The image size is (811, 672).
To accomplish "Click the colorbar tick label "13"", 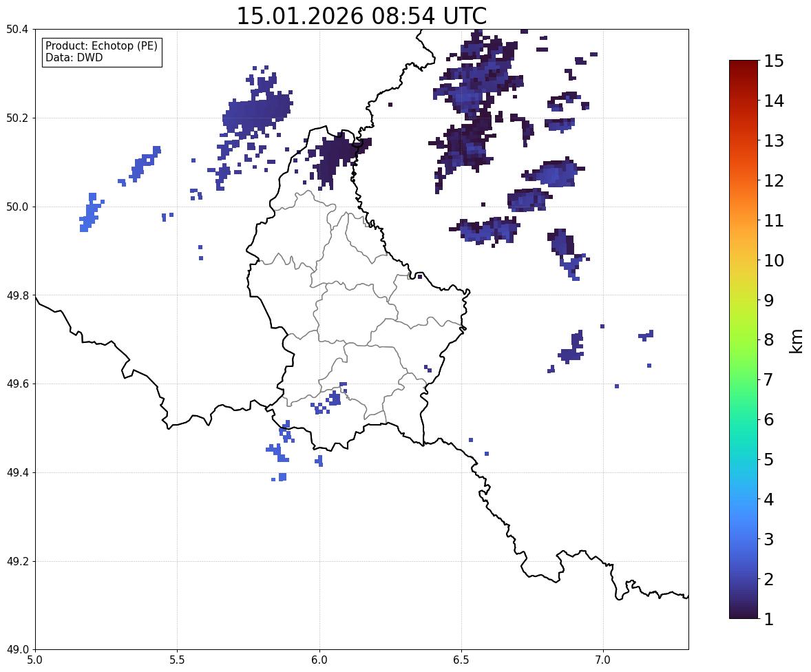I will 774,140.
